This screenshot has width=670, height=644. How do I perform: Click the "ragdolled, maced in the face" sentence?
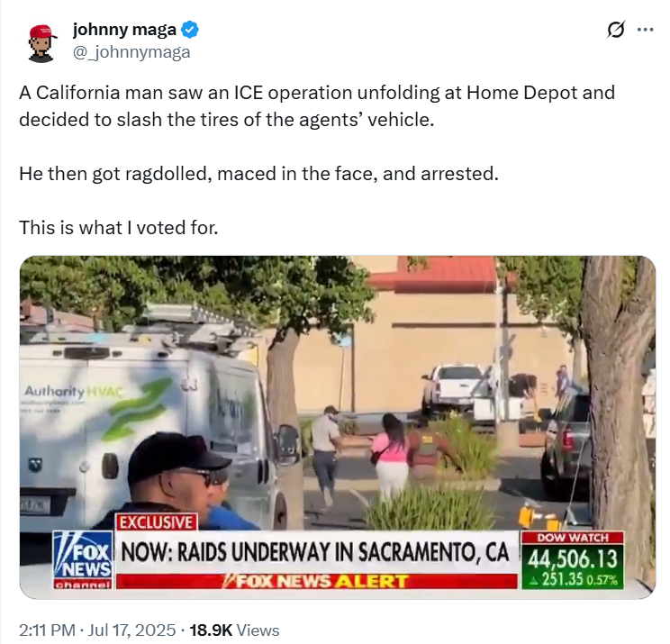click(258, 174)
